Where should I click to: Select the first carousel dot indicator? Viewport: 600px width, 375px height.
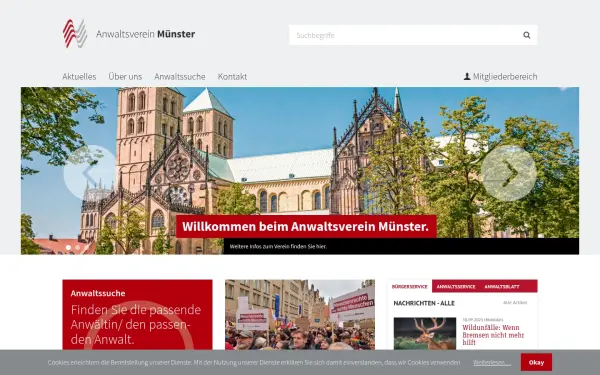(68, 248)
